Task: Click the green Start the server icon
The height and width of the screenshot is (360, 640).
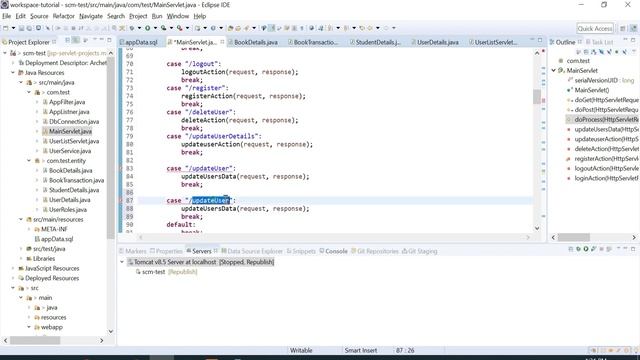Action: tap(586, 249)
